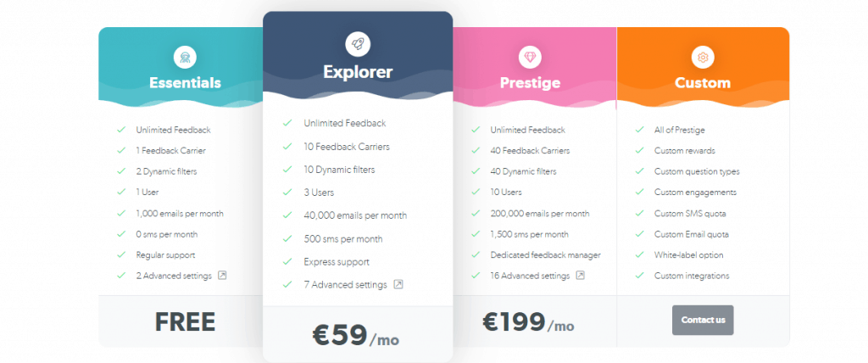Click checkmark beside Dedicated feedback manager
Image resolution: width=868 pixels, height=363 pixels.
pyautogui.click(x=476, y=255)
